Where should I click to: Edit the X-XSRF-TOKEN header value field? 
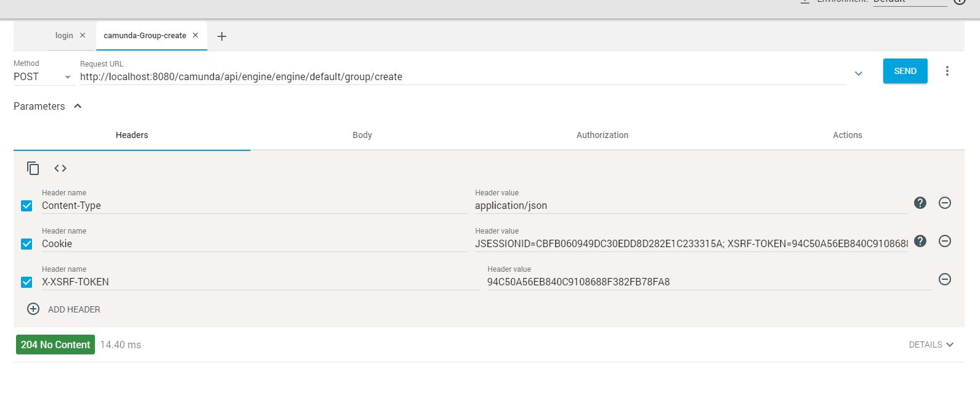point(709,282)
